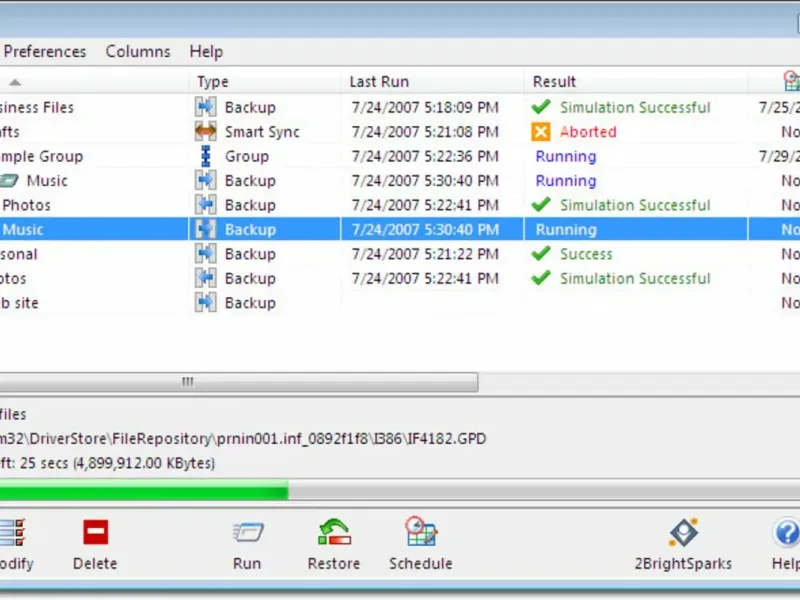Click the green checkmark in the last Simulation Successful row
The width and height of the screenshot is (800, 600).
point(541,278)
